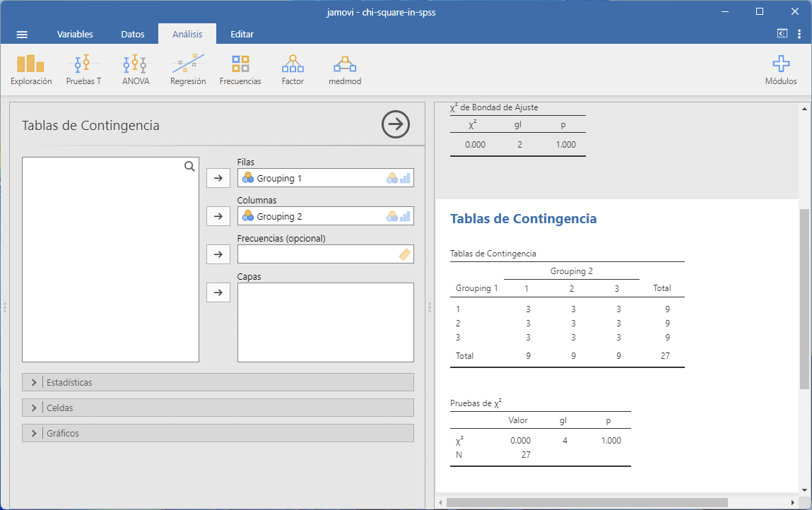The width and height of the screenshot is (812, 510).
Task: Hide the analysis options panel arrow
Action: pos(396,124)
